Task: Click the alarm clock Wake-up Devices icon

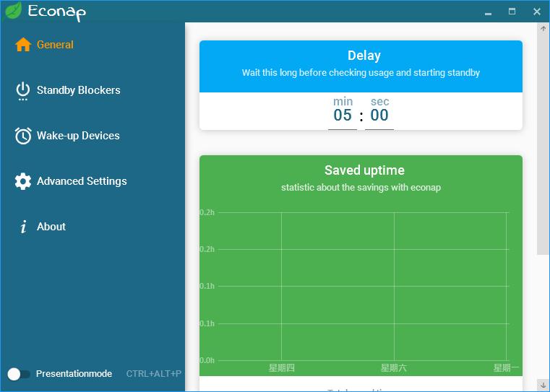Action: [x=23, y=136]
